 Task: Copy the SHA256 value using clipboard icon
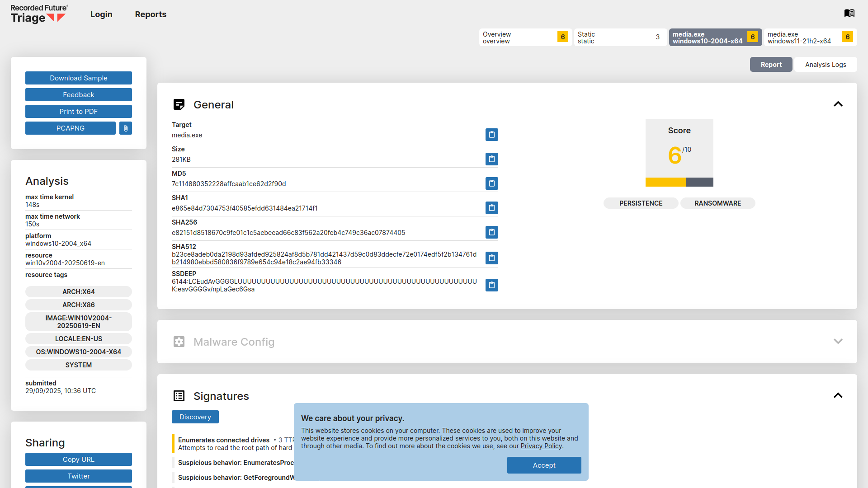(x=491, y=232)
